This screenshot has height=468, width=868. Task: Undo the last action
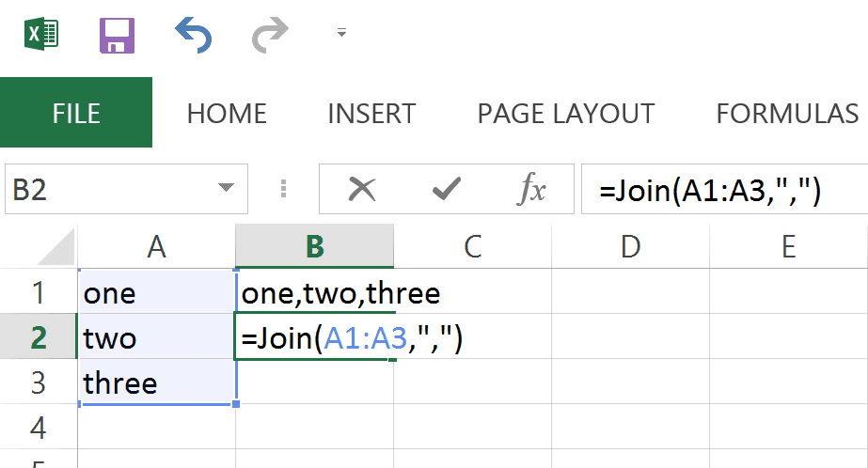(194, 36)
